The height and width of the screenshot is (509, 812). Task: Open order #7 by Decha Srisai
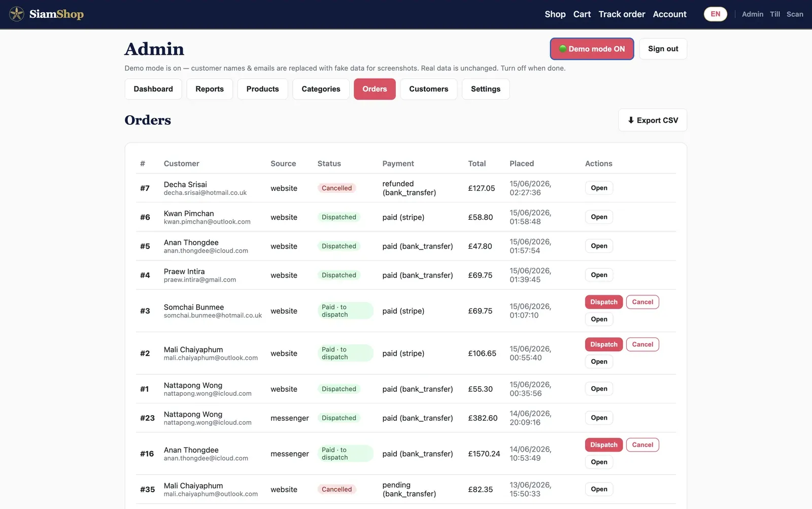coord(599,188)
